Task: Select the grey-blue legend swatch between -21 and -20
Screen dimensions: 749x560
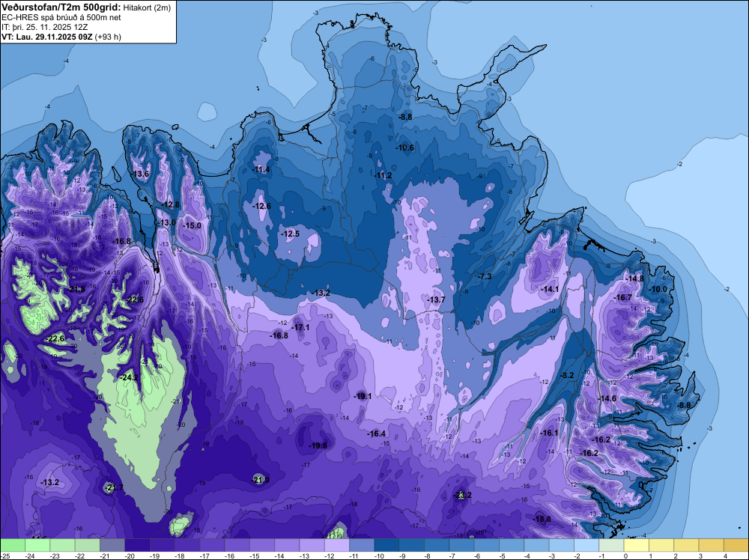Action: point(112,545)
